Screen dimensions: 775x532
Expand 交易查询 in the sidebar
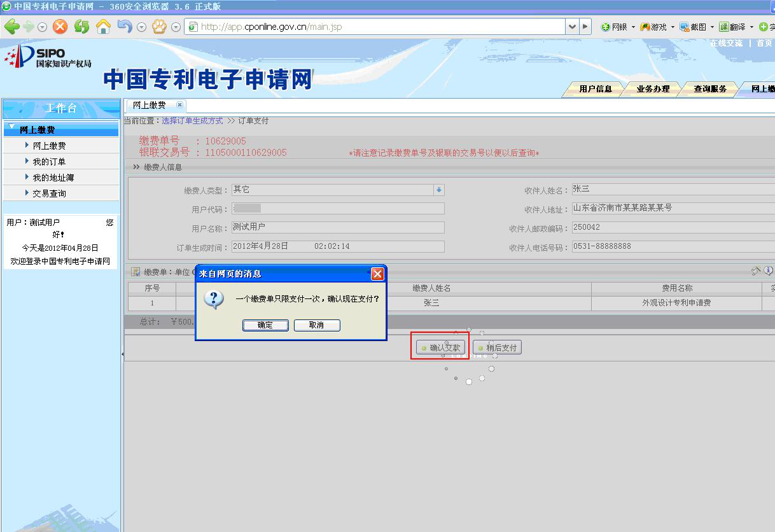pos(49,193)
